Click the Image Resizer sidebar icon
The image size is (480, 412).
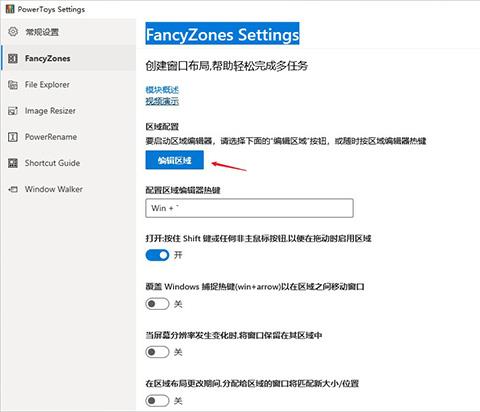(13, 111)
